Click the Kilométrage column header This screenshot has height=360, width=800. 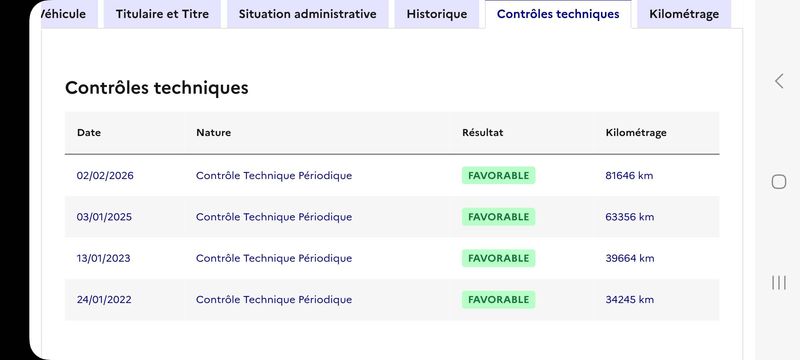[x=636, y=133]
